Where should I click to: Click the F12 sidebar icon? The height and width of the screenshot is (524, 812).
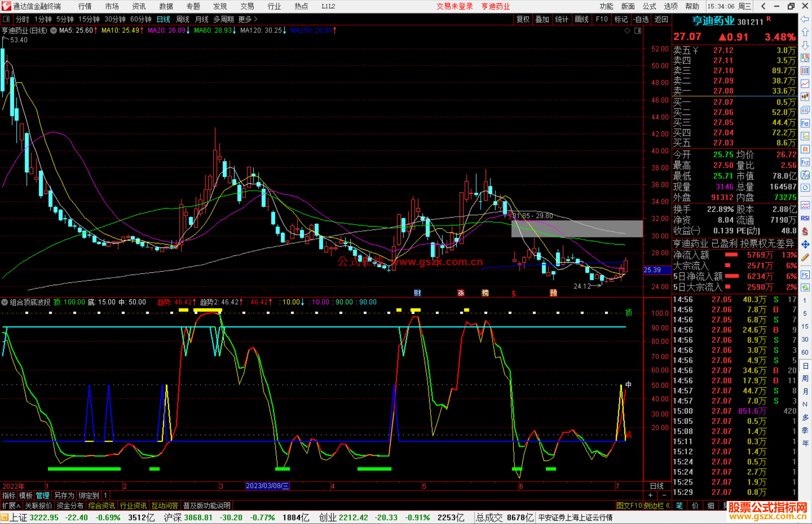pos(805,162)
